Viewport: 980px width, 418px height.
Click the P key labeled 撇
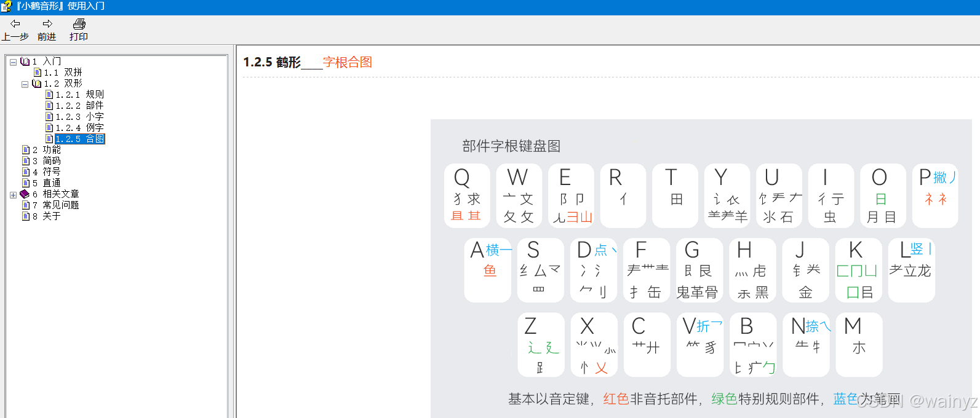click(935, 195)
